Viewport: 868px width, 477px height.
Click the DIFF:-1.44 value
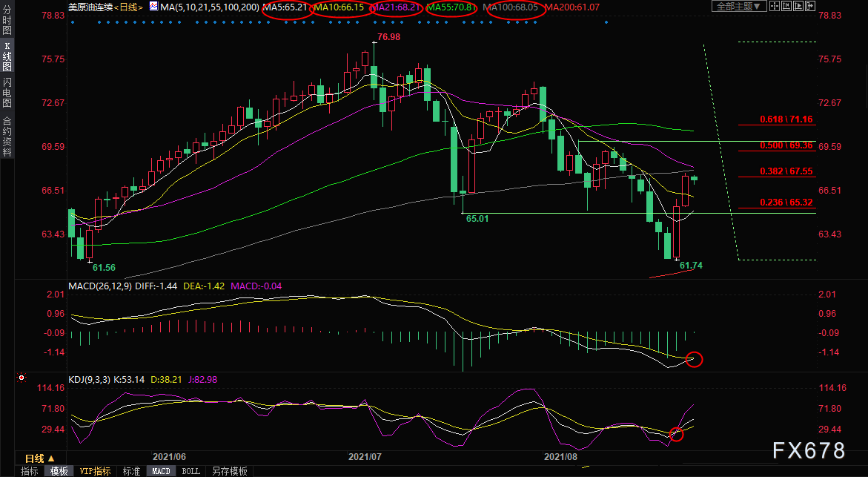click(x=156, y=286)
